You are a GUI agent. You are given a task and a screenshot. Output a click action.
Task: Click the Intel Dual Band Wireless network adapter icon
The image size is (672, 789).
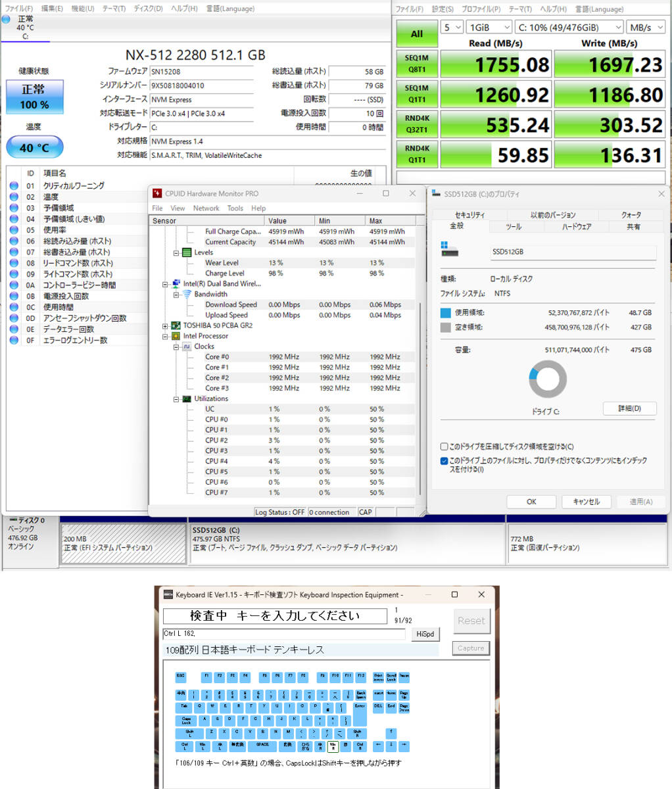[x=176, y=284]
